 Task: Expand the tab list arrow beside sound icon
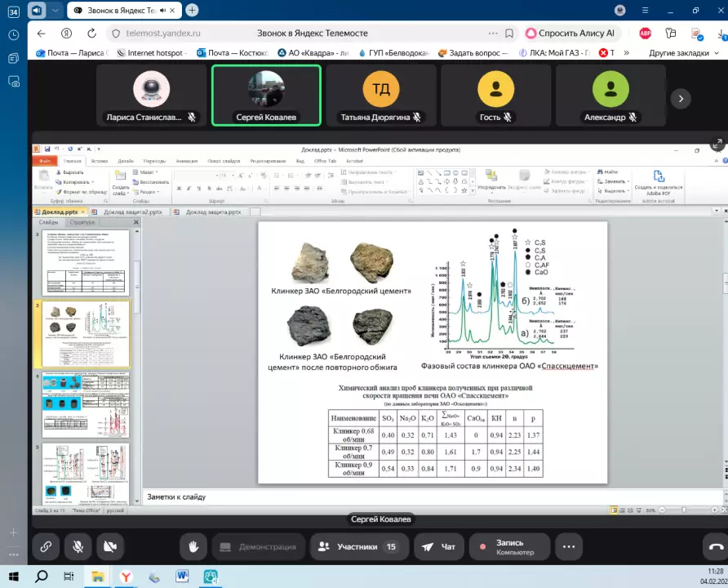[55, 11]
